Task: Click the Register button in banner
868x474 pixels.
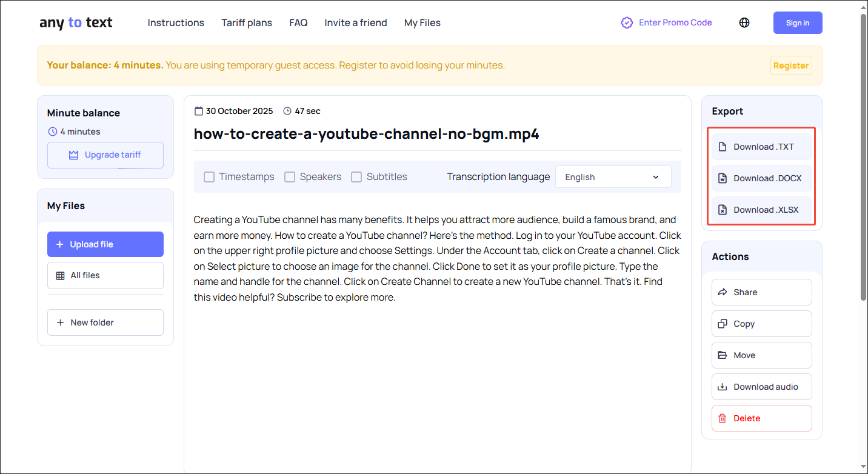Action: [x=790, y=65]
